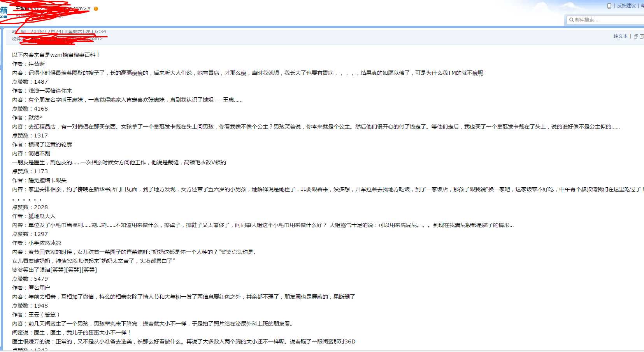Select author line 往昔逝
Screen dimensions: 644x352
(x=28, y=64)
